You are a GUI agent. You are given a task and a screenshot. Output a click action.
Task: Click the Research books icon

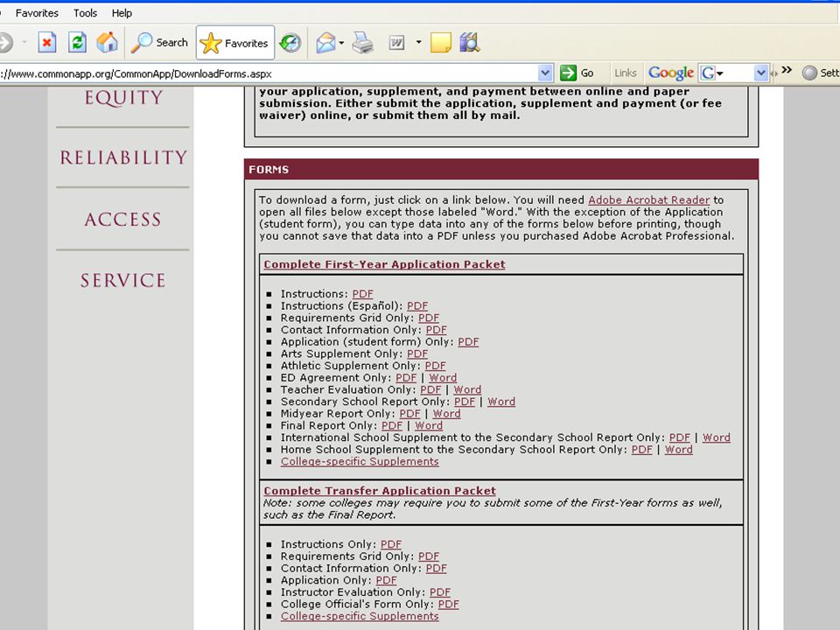[x=469, y=42]
